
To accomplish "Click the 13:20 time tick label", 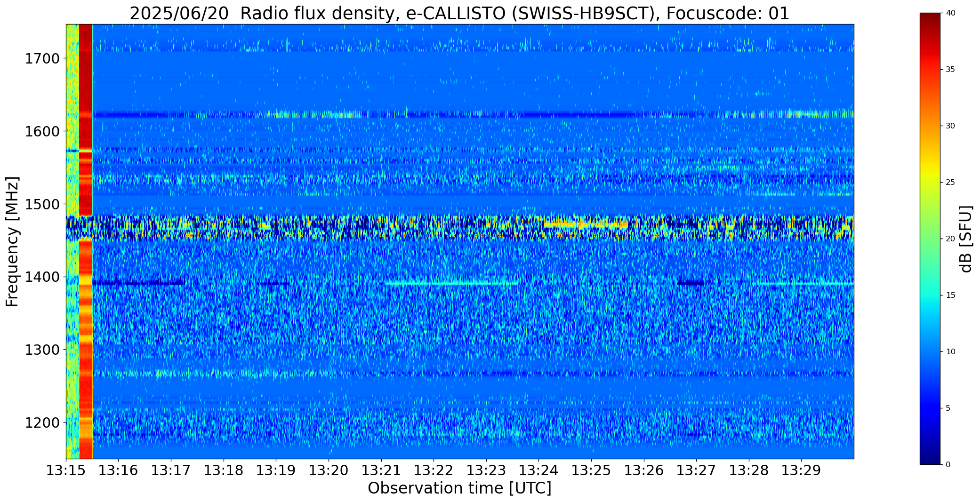I will click(x=329, y=470).
